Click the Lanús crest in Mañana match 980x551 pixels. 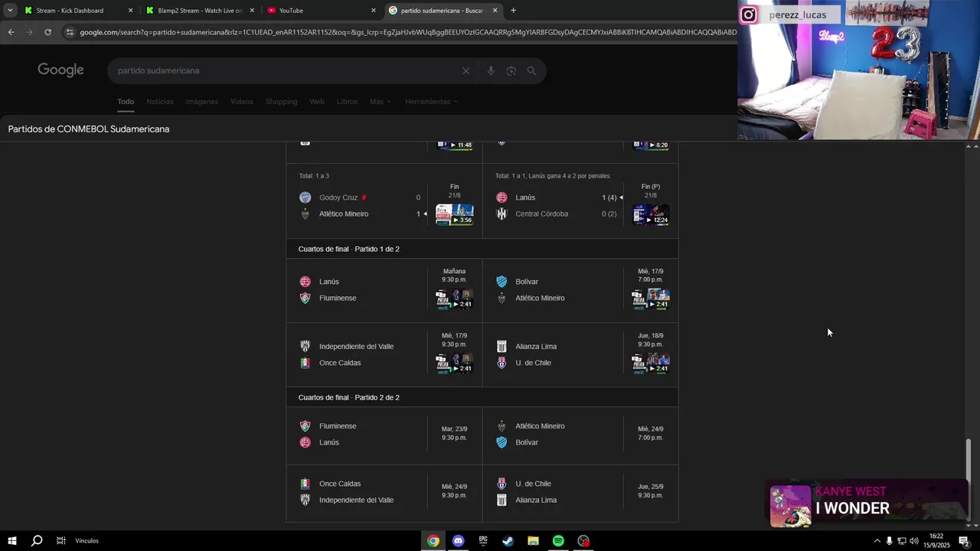(x=305, y=282)
